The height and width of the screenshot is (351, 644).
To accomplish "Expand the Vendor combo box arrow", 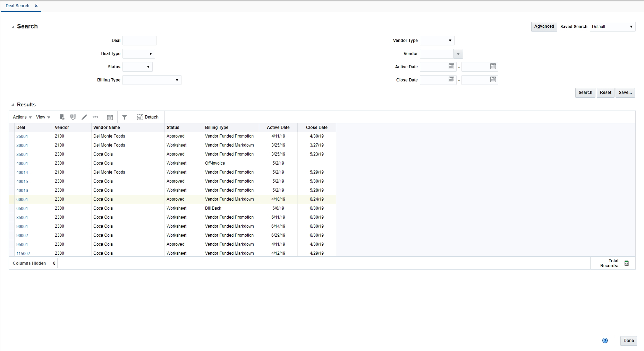I will (x=458, y=54).
